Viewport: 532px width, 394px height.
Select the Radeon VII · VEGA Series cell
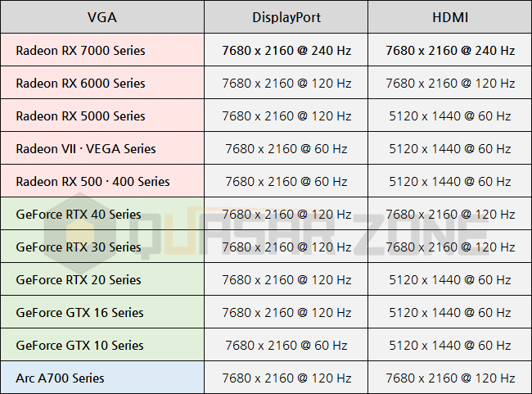(x=102, y=148)
